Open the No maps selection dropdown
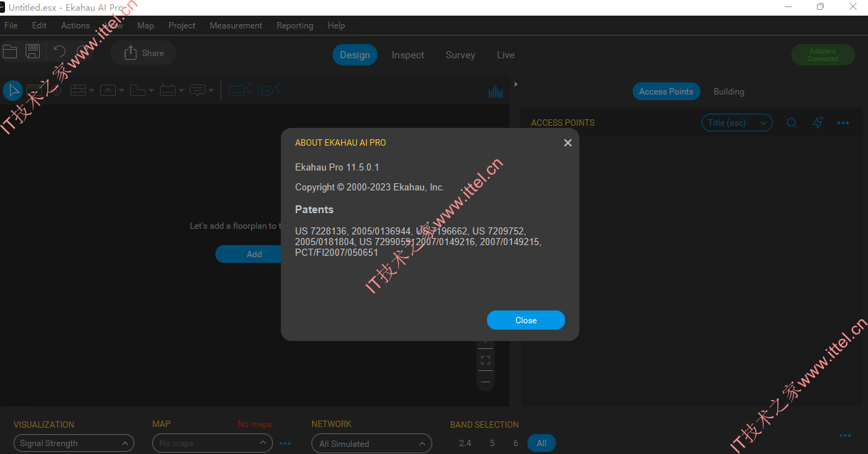This screenshot has height=454, width=868. pos(213,443)
